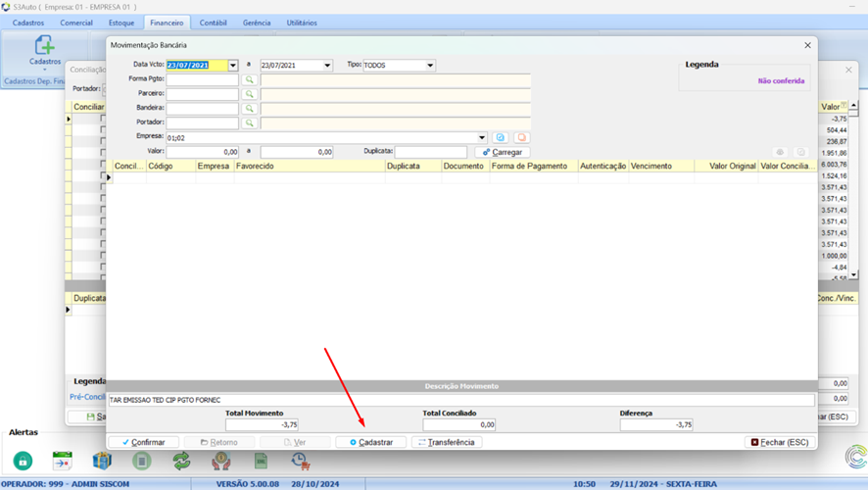Click blue select-all icon beside Empresa
The width and height of the screenshot is (868, 490).
[x=501, y=138]
